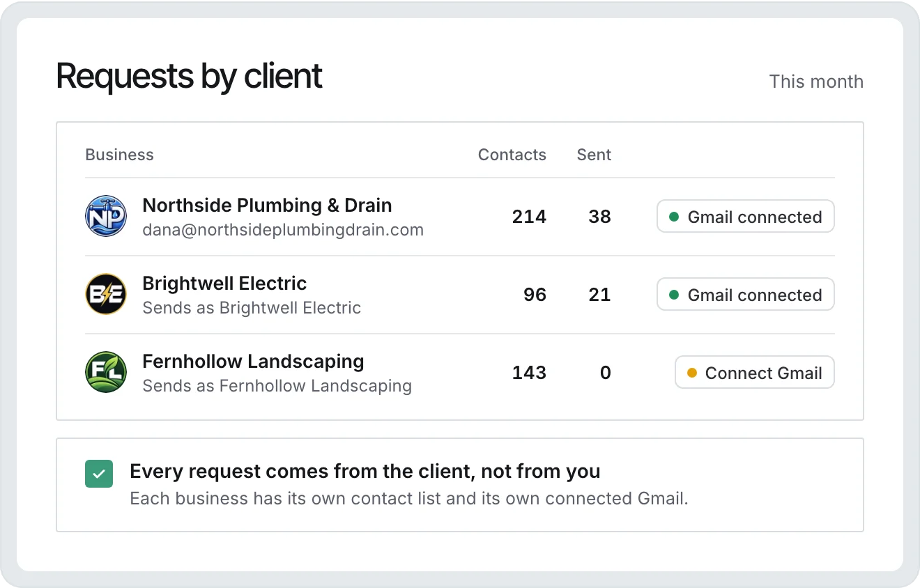
Task: Select the Fernhollow Landscaping business name
Action: tap(253, 362)
